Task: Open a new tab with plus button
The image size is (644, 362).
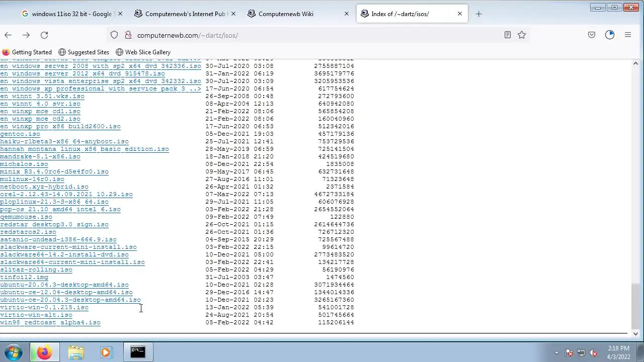Action: pos(478,14)
